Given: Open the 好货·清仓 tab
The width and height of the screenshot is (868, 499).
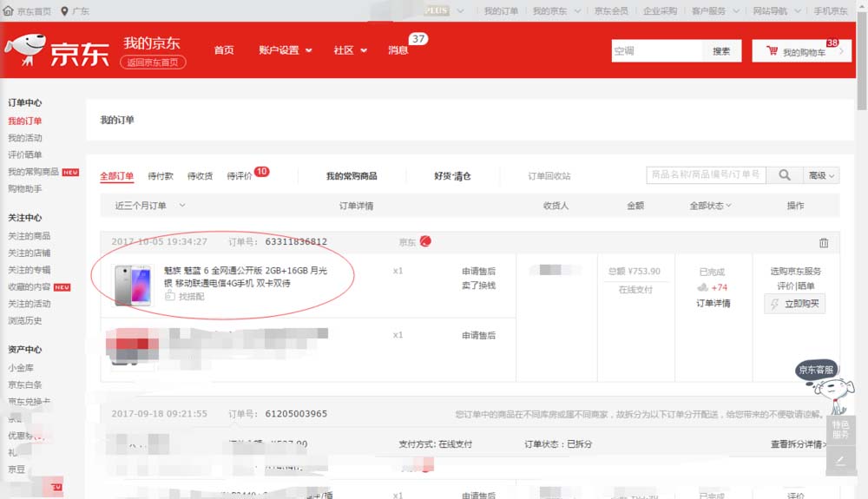Looking at the screenshot, I should click(x=452, y=176).
